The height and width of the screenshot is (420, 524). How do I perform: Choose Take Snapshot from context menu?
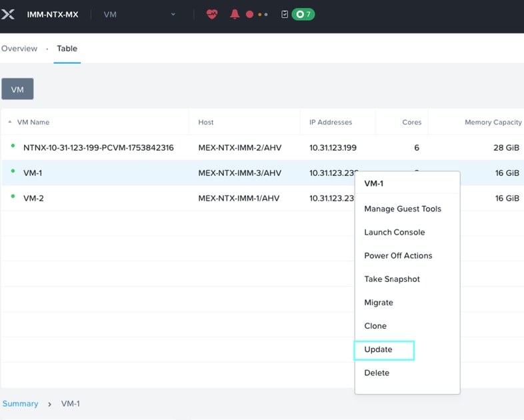[391, 279]
